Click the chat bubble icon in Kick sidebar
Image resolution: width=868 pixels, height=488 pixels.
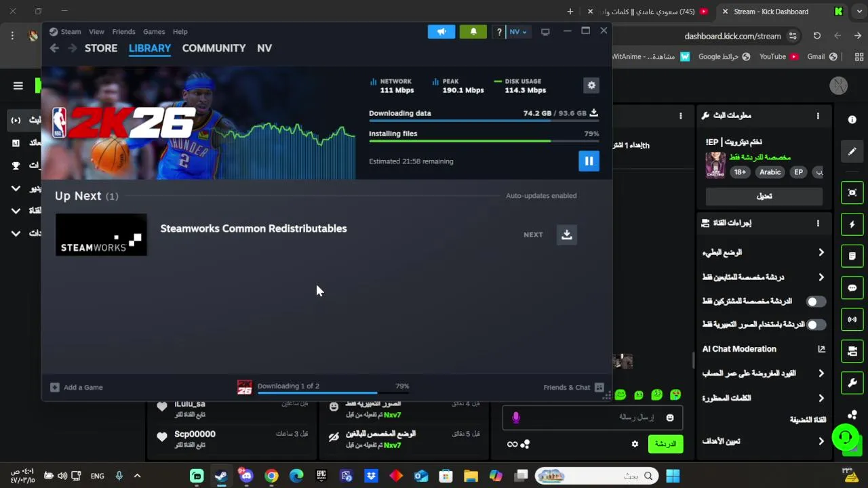click(x=852, y=288)
